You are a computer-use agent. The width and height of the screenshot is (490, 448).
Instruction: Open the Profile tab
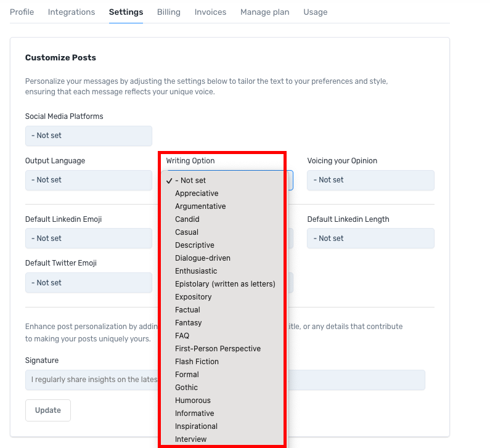point(22,12)
